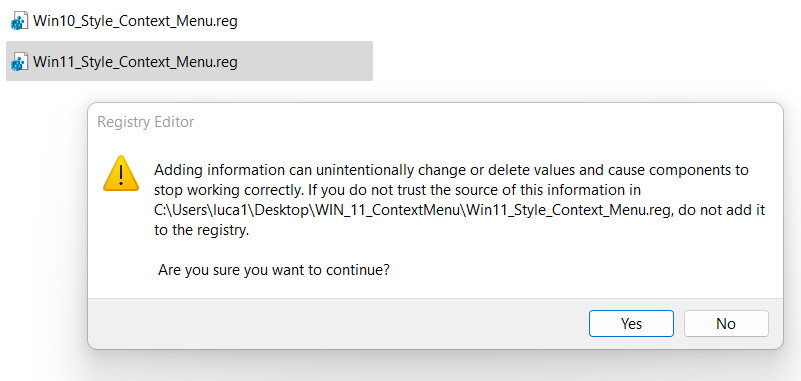Select the Win10_Style_Context_Menu.reg file name
The image size is (801, 381).
tap(135, 21)
